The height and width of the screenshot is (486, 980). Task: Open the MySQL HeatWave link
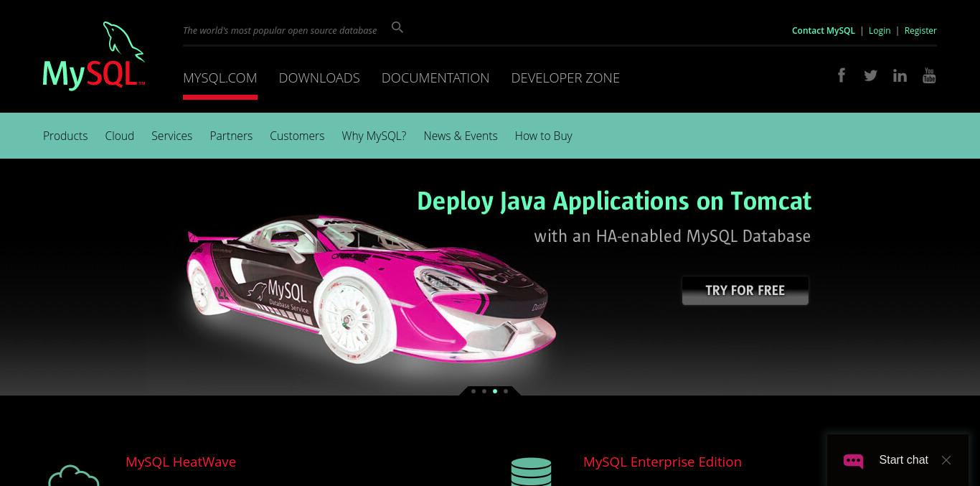pyautogui.click(x=181, y=462)
